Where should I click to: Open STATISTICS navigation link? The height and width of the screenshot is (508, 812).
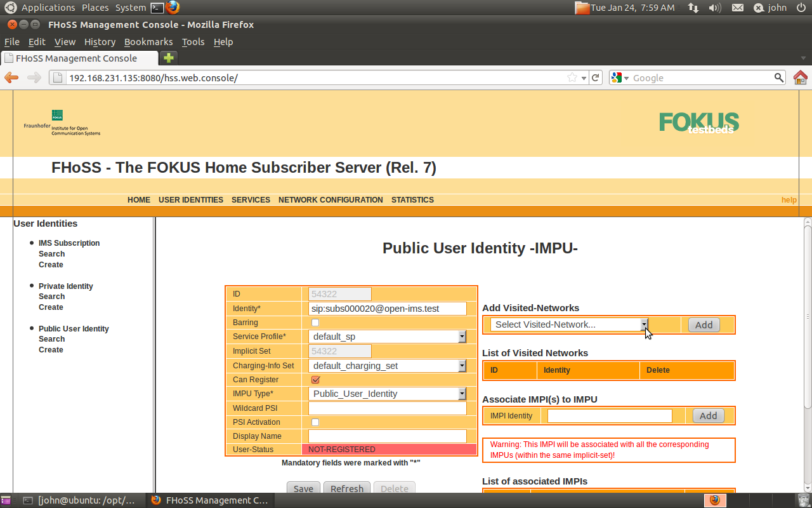[412, 199]
